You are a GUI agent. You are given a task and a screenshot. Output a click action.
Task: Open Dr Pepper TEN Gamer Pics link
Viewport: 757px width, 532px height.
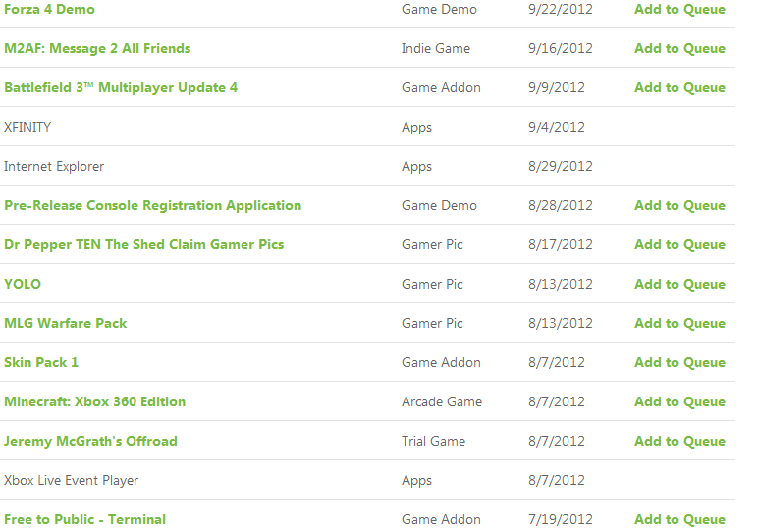144,244
